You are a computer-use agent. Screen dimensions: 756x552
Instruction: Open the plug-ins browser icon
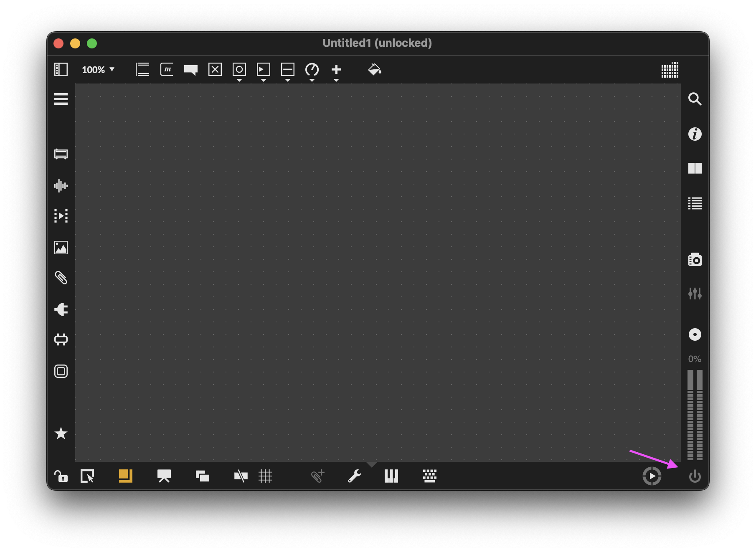[61, 309]
